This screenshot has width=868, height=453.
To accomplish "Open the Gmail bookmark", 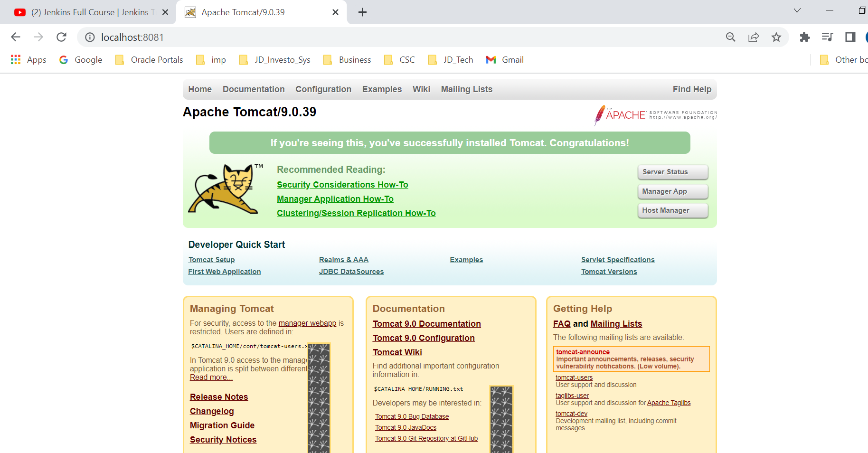I will point(505,60).
